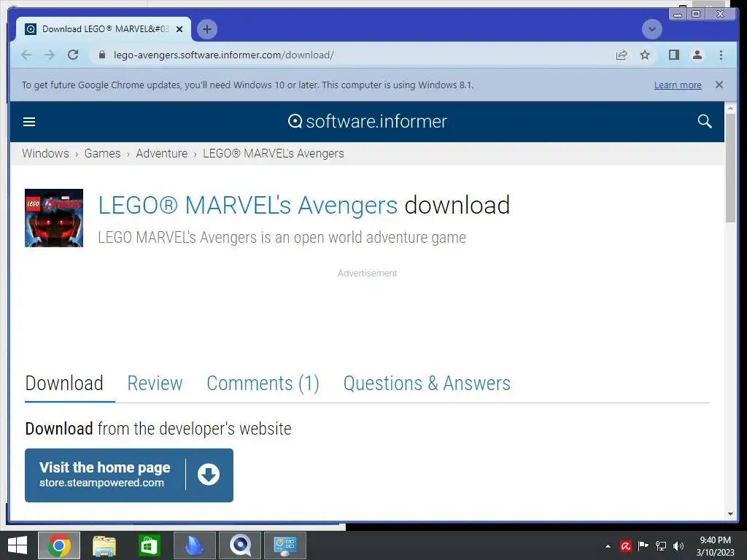This screenshot has height=560, width=747.
Task: Go to the Windows breadcrumb
Action: point(45,153)
